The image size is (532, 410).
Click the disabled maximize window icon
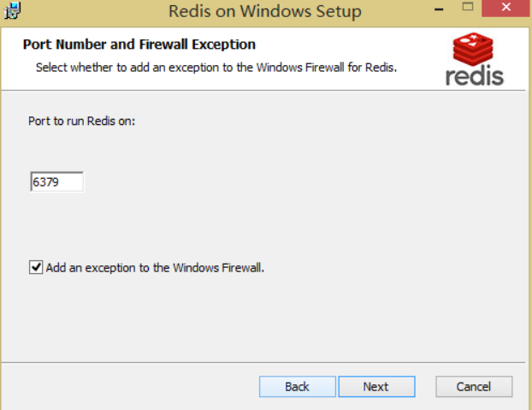468,7
